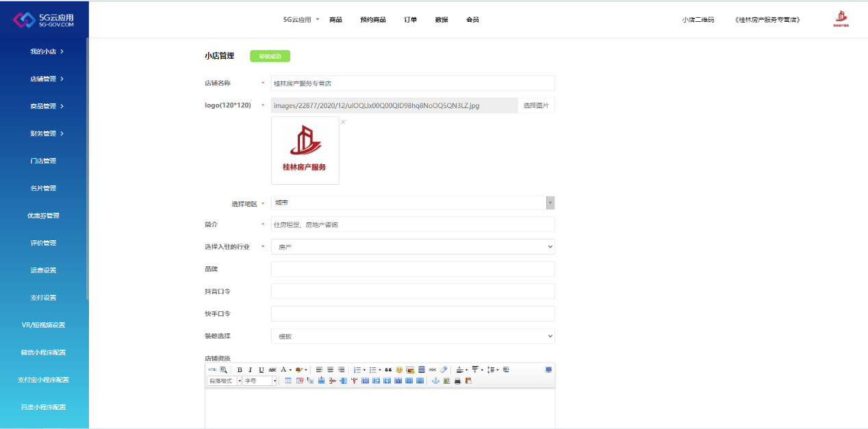Screen dimensions: 868x429
Task: Click the underline icon in the editor toolbar
Action: tap(261, 369)
